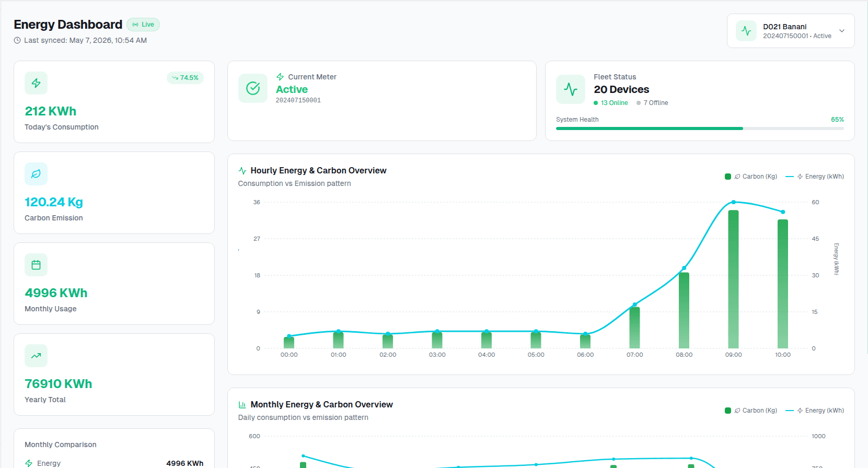Click the Monthly Comparison heading
Viewport: 868px width, 468px height.
click(61, 444)
